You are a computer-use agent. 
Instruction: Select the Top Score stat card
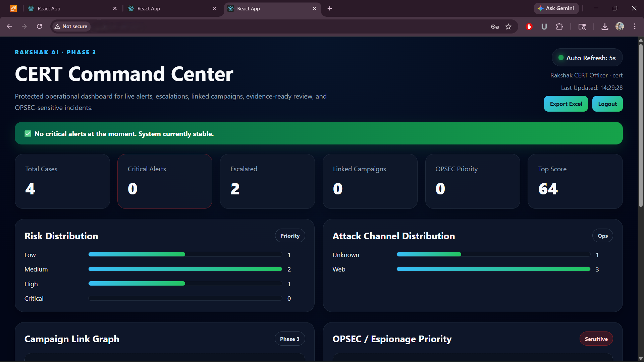click(x=575, y=181)
